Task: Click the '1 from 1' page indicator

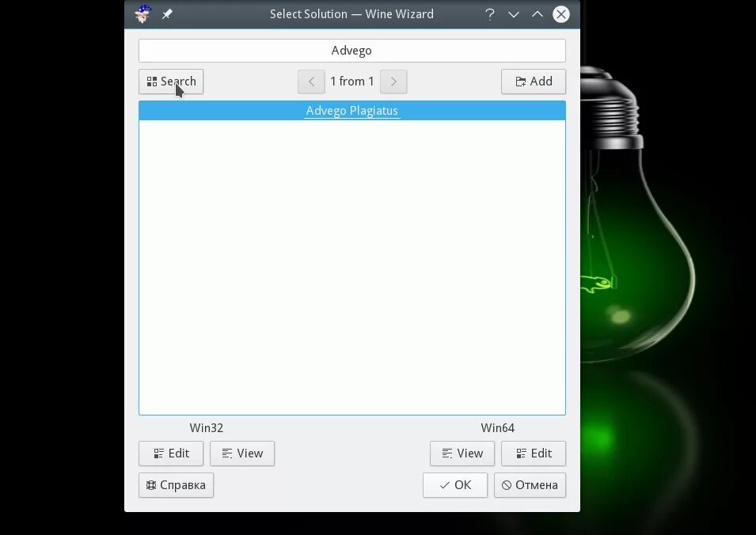Action: tap(352, 82)
